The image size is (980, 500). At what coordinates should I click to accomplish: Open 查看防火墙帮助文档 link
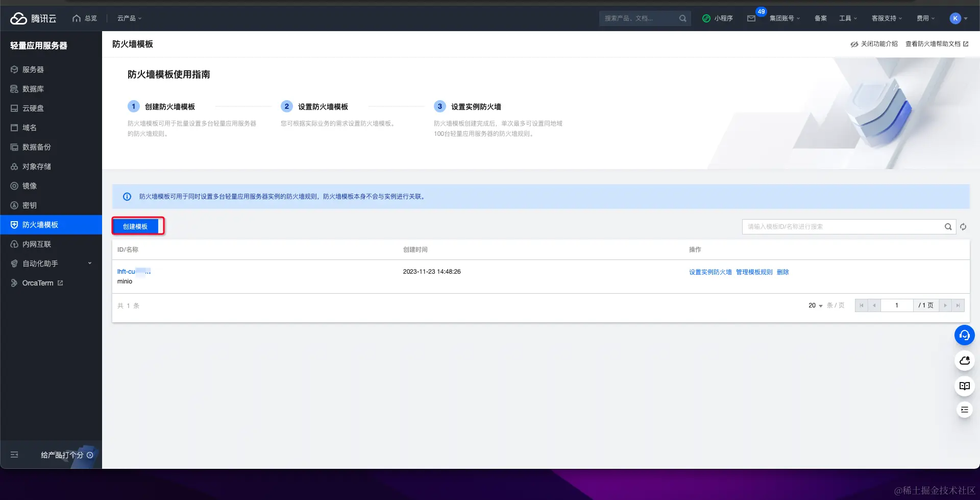tap(937, 44)
